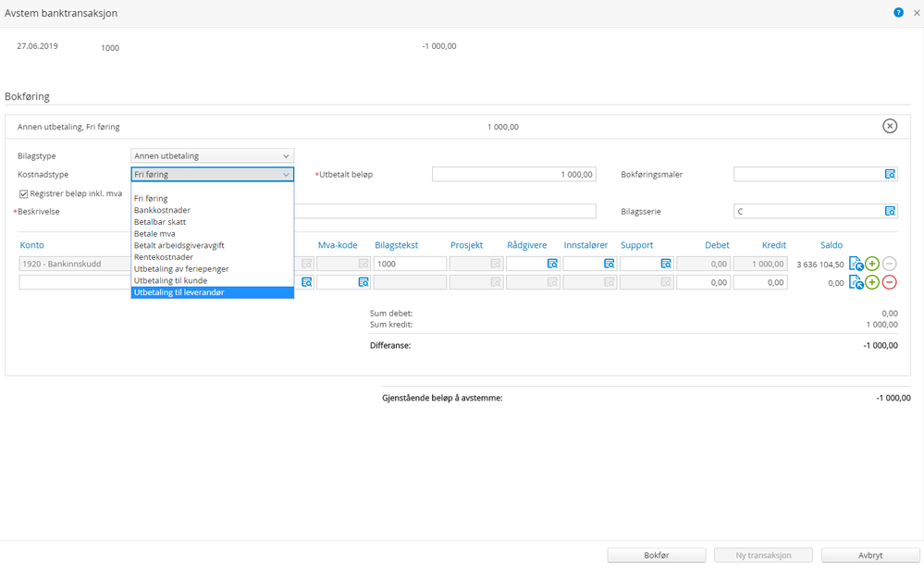Open document icon on the second line

tap(856, 282)
